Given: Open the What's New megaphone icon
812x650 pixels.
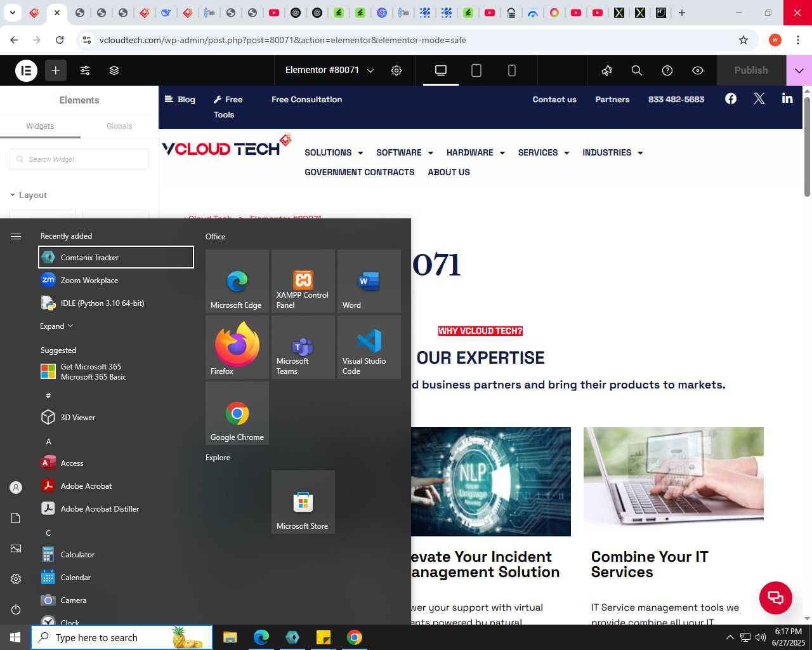Looking at the screenshot, I should (606, 70).
